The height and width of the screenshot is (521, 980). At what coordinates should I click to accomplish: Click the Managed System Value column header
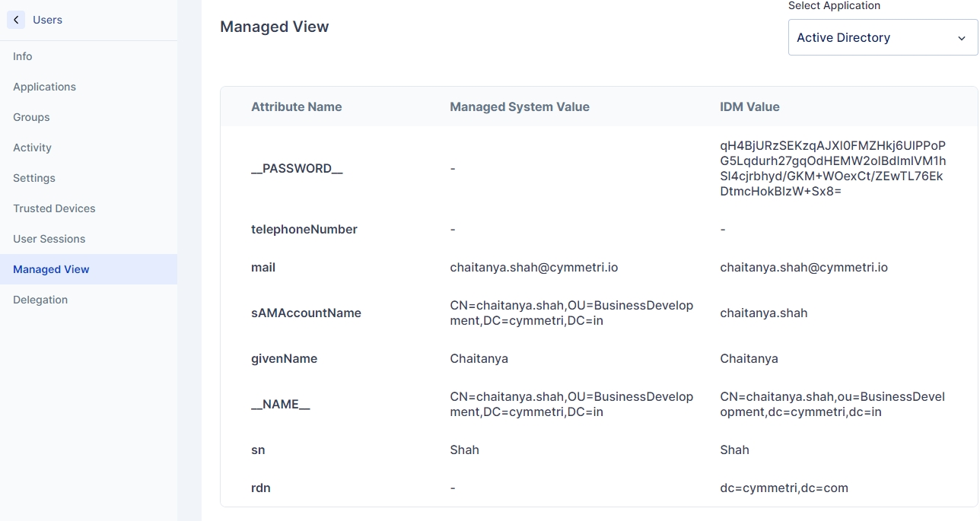pos(519,106)
